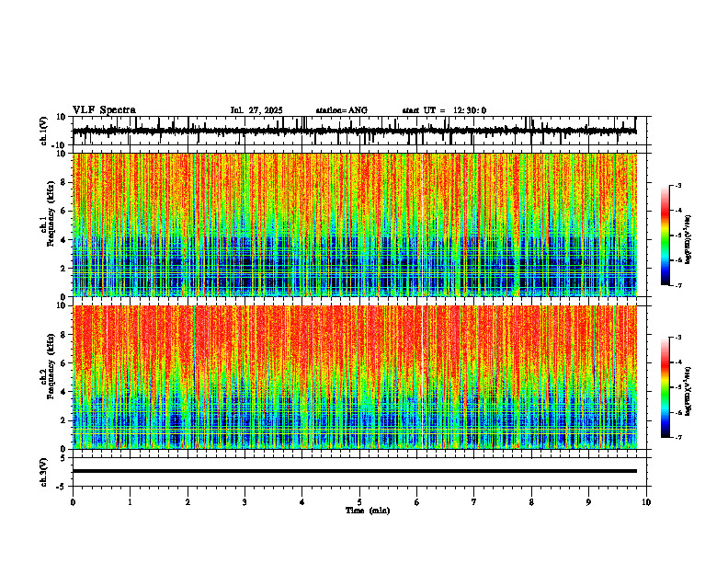Click the time axis tick label "8"
Screen dimensions: 728x563
531,502
